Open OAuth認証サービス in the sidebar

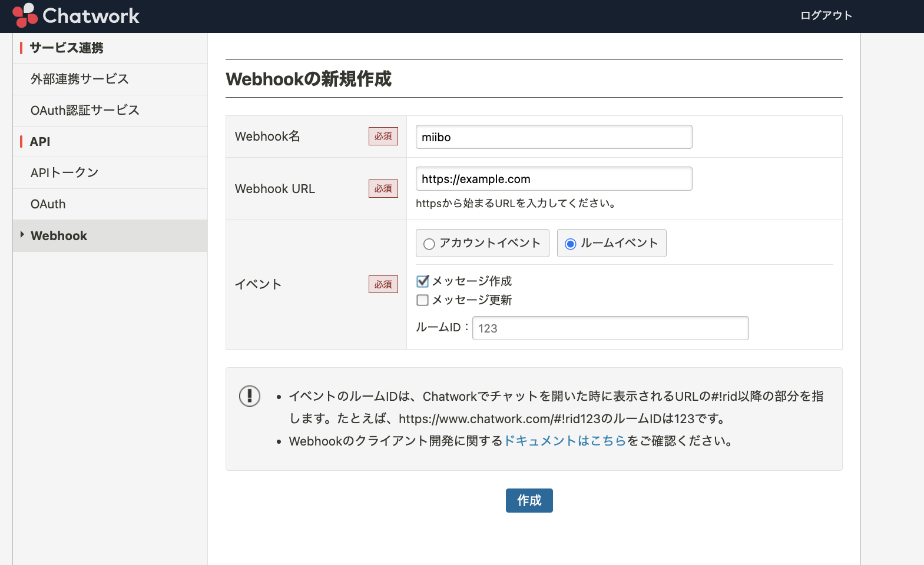110,110
